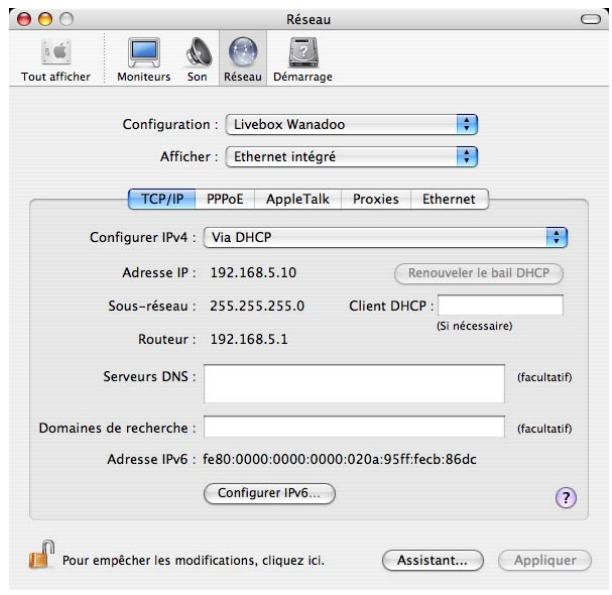Switch to the PPPoE tab
This screenshot has height=595, width=612.
pyautogui.click(x=225, y=199)
